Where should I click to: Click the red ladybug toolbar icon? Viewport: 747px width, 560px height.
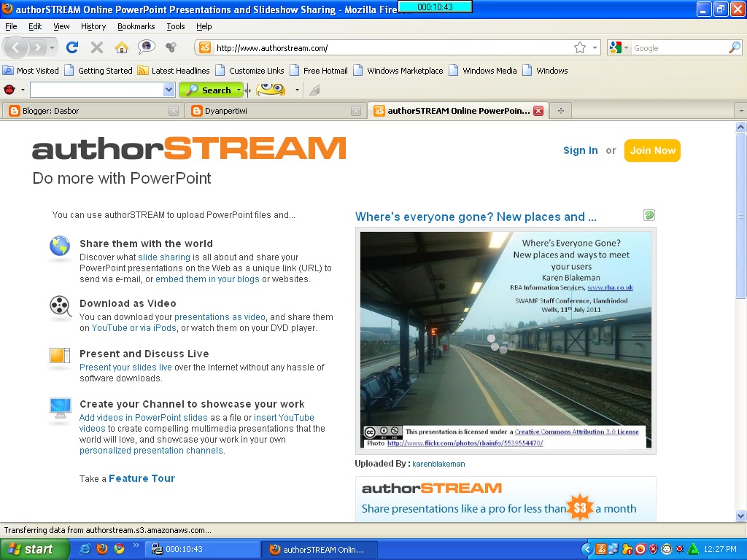click(9, 90)
